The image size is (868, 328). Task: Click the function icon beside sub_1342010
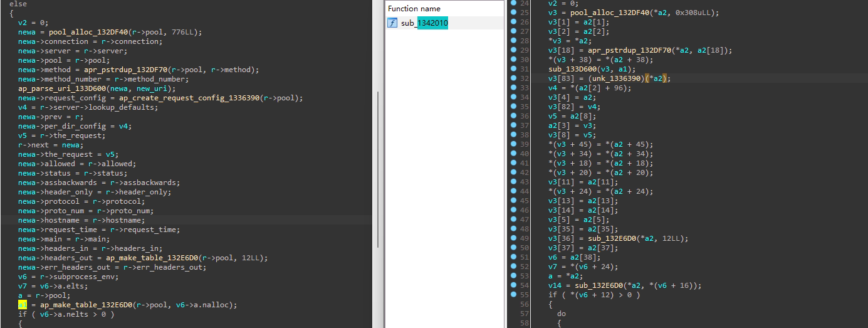pos(392,23)
